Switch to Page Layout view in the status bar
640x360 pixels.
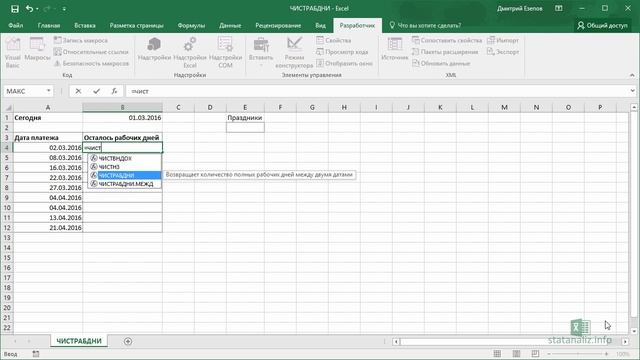(516, 354)
